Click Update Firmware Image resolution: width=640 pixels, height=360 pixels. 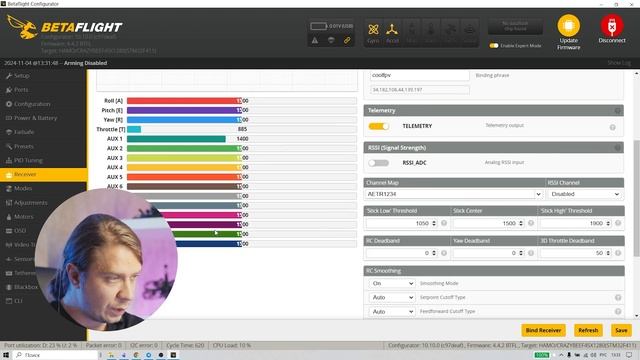point(569,32)
